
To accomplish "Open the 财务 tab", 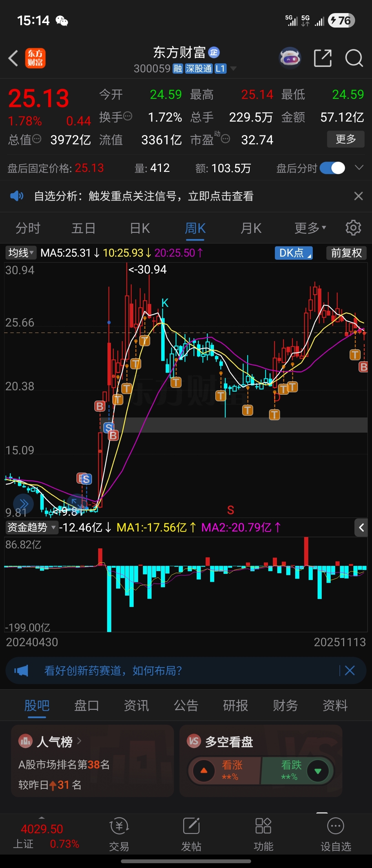I will (285, 706).
